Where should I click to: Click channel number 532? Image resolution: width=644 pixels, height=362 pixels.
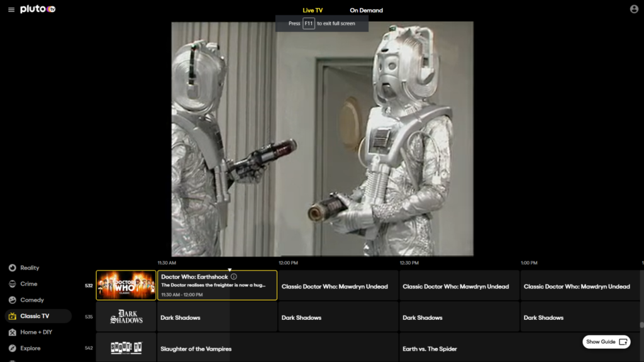89,286
